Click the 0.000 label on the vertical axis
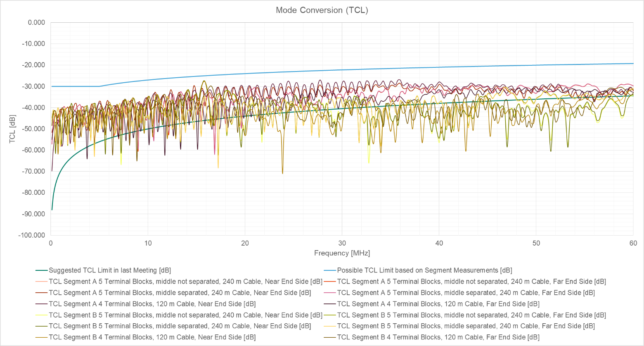Screen dimensions: 644x346 [x=36, y=22]
